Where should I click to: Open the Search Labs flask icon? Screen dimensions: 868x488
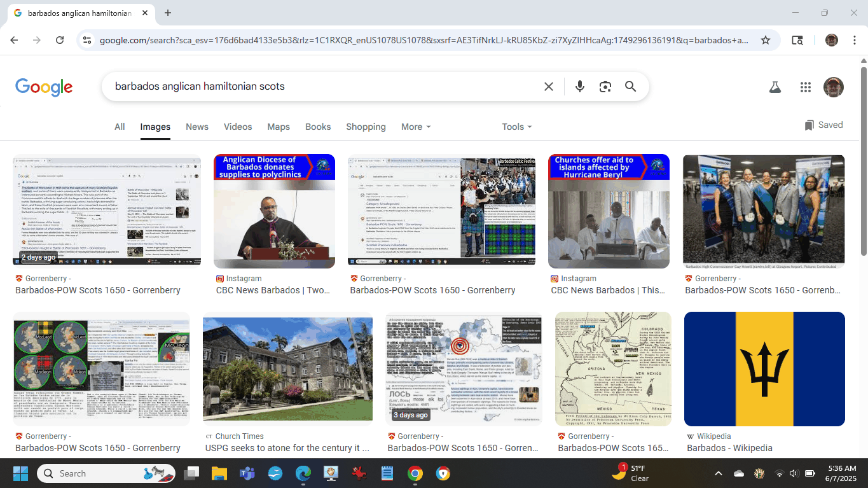[775, 87]
